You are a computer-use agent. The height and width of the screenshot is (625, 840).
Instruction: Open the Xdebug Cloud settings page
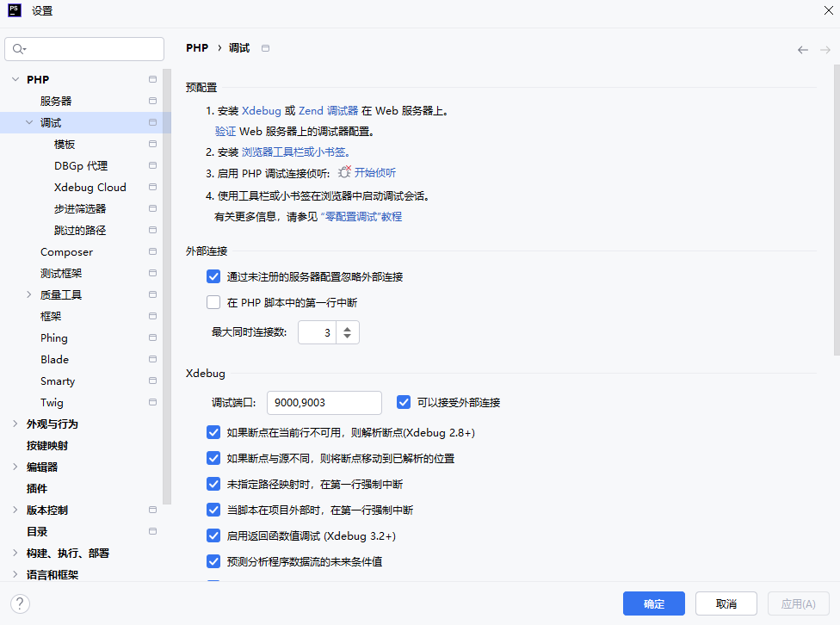click(x=90, y=187)
